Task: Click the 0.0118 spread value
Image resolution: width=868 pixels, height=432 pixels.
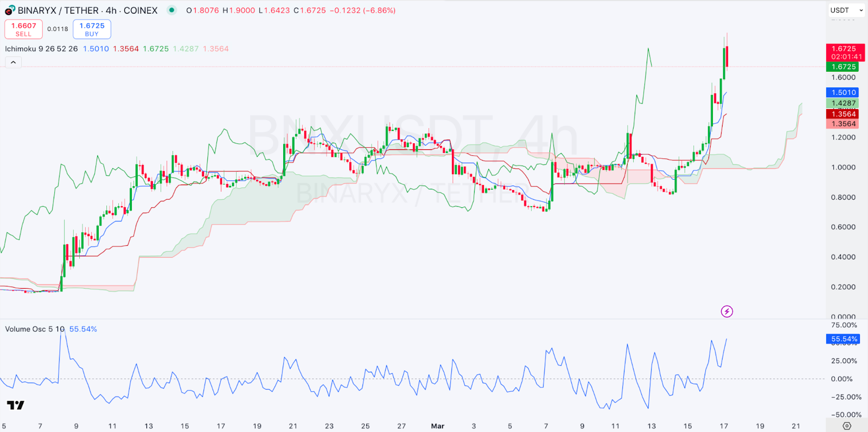Action: tap(58, 29)
